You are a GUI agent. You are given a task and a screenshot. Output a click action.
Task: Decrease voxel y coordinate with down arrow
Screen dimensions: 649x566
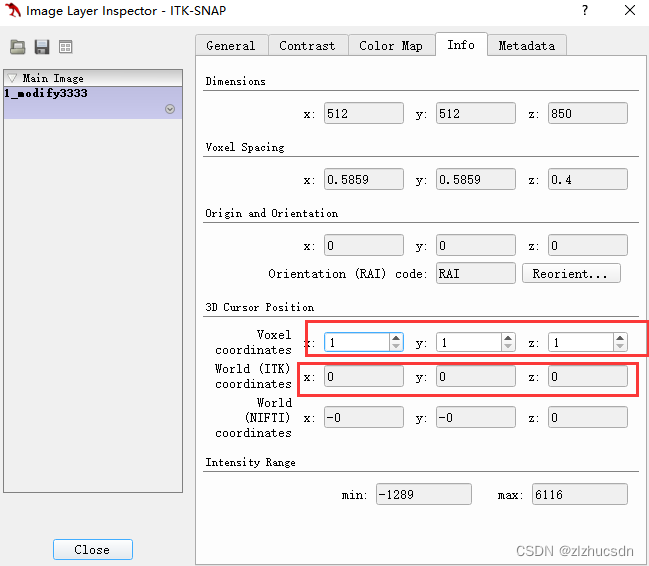coord(508,347)
